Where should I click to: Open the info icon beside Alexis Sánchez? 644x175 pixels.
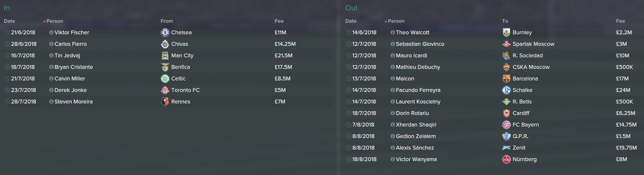click(x=393, y=148)
